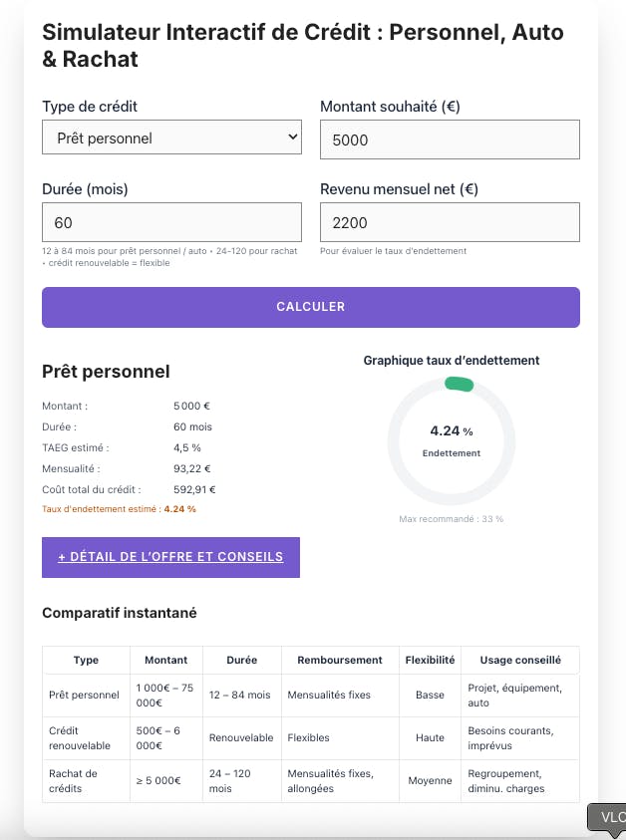626x840 pixels.
Task: Click the Durée column header
Action: tap(241, 660)
